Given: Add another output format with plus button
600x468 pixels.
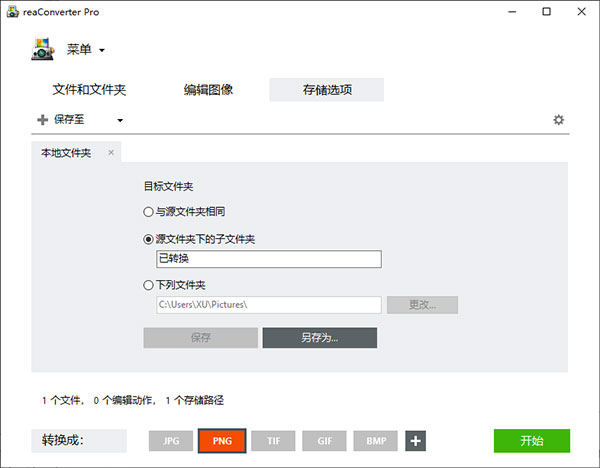Looking at the screenshot, I should coord(416,441).
